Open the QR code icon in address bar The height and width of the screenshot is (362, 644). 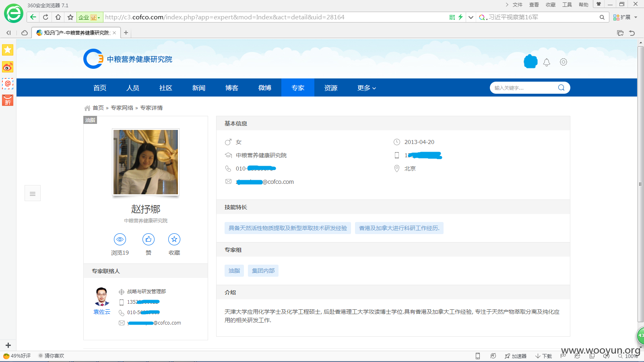click(452, 17)
